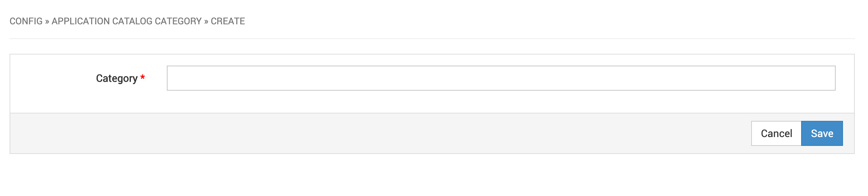Image resolution: width=868 pixels, height=196 pixels.
Task: Go to APPLICATION CATALOG CATEGORY breadcrumb
Action: coord(127,21)
